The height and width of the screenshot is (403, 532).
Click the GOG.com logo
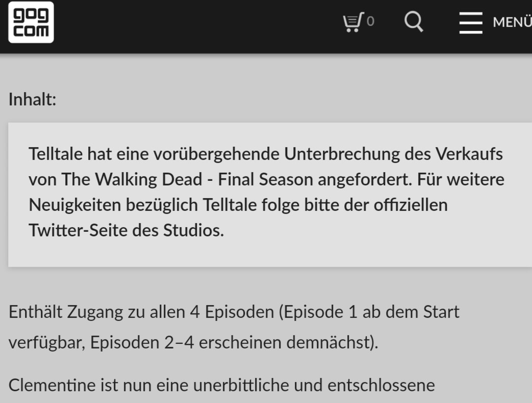pyautogui.click(x=31, y=22)
